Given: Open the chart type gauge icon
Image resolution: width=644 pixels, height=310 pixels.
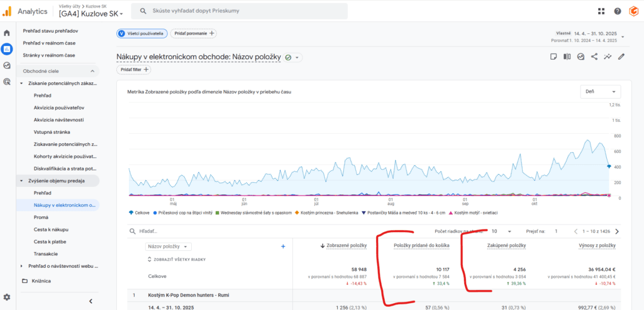Looking at the screenshot, I should [580, 57].
